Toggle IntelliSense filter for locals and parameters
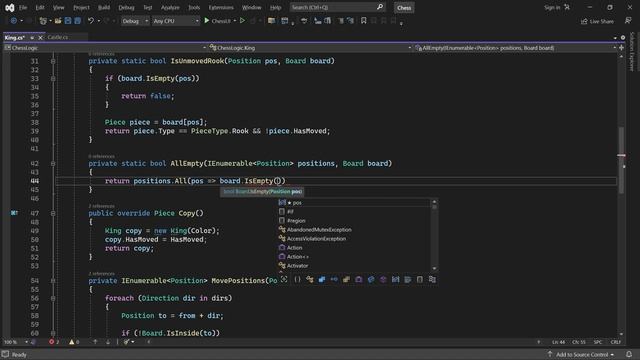Viewport: 640px width, 360px height. click(396, 280)
